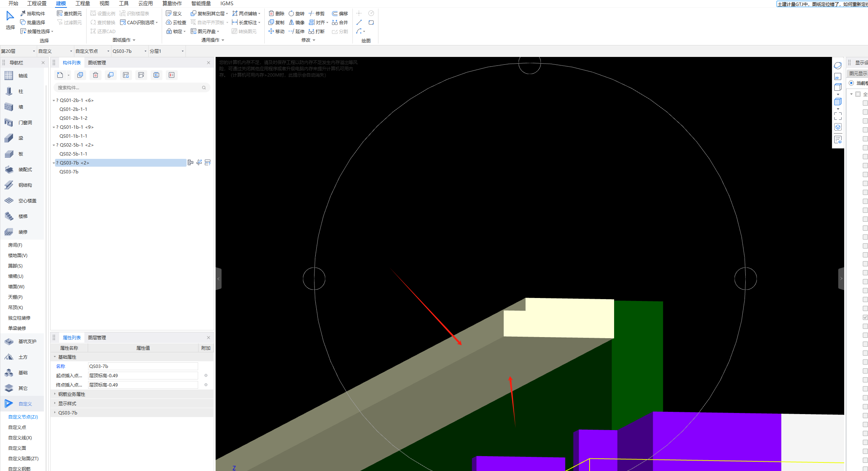The height and width of the screenshot is (471, 868).
Task: Run 云检查 cloud check
Action: point(176,22)
